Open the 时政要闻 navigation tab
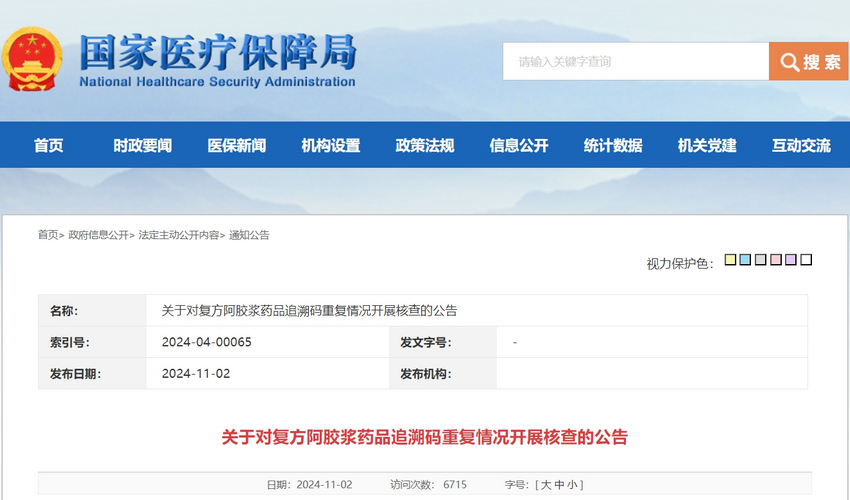The image size is (850, 500). click(143, 145)
